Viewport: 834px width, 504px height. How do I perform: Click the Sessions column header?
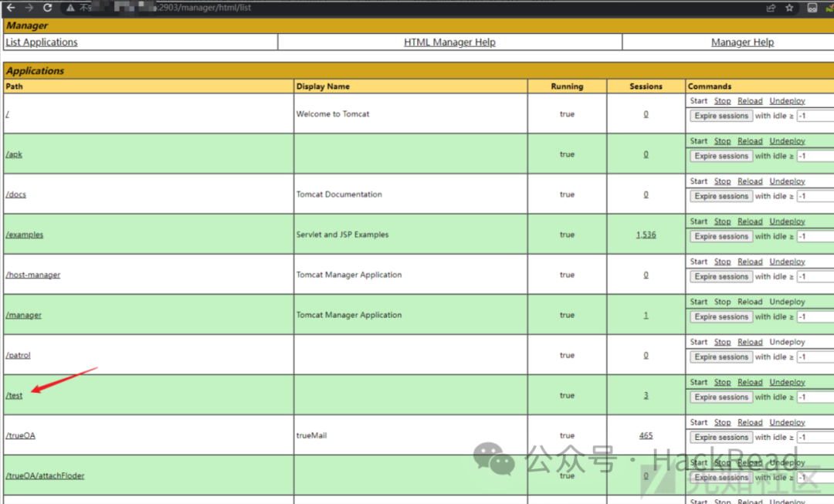tap(646, 86)
